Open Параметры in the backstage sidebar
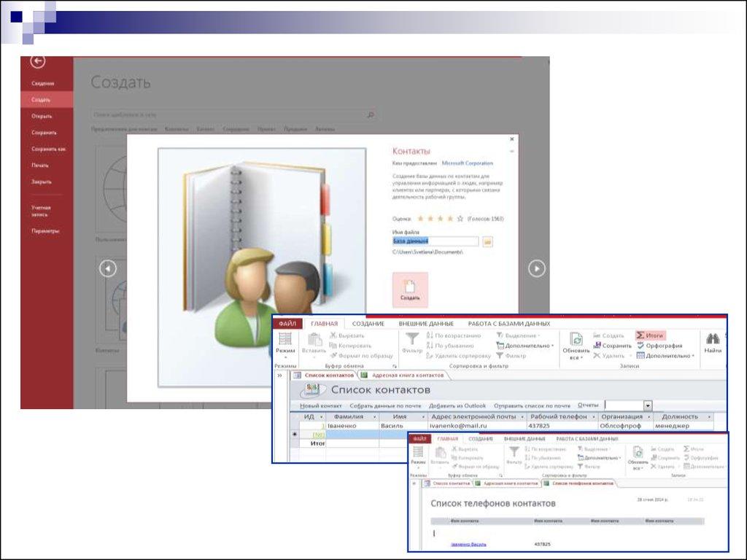The height and width of the screenshot is (560, 747). [45, 231]
